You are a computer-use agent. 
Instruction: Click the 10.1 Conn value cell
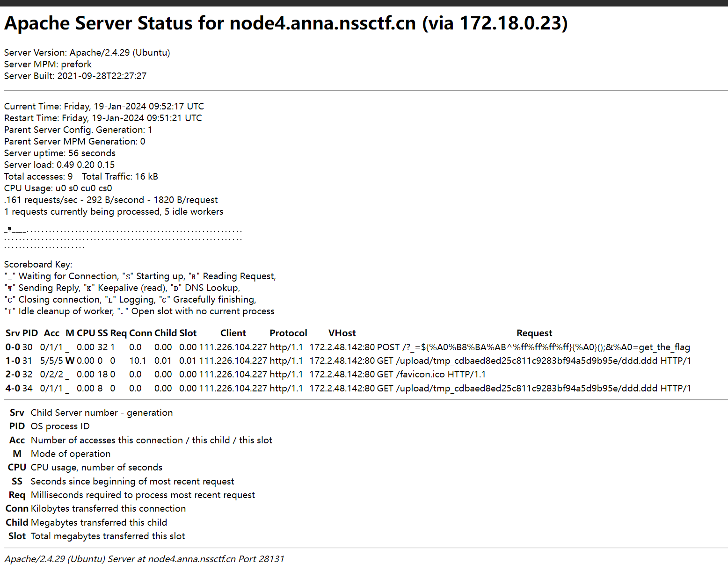pyautogui.click(x=138, y=361)
